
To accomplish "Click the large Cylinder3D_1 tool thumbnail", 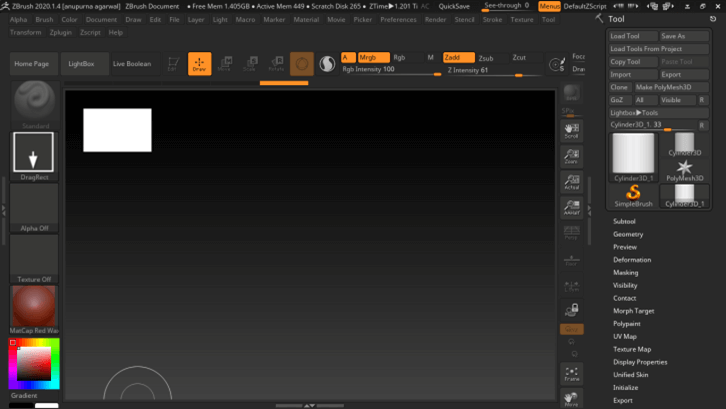I will 633,157.
